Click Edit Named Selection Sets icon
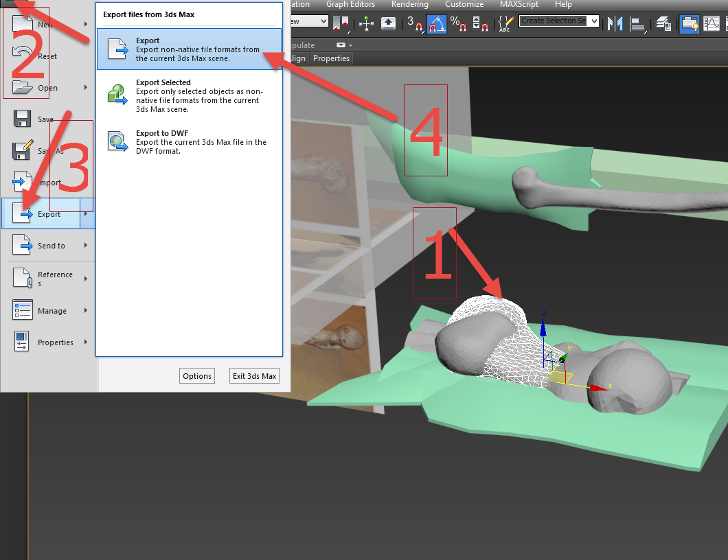Screen dimensions: 728x560 (505, 23)
